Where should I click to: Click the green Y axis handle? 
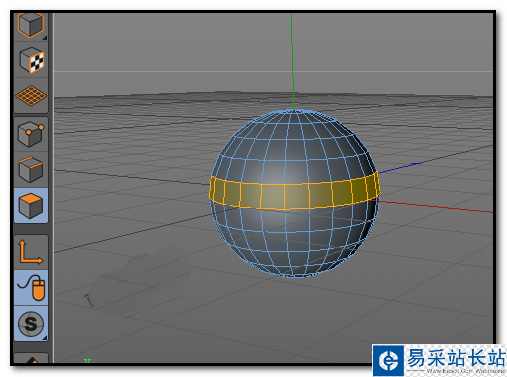point(292,60)
